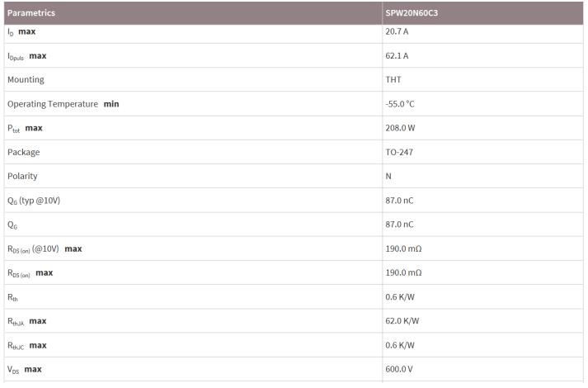This screenshot has height=388, width=588.
Task: Select the Mounting row label
Action: pyautogui.click(x=26, y=80)
